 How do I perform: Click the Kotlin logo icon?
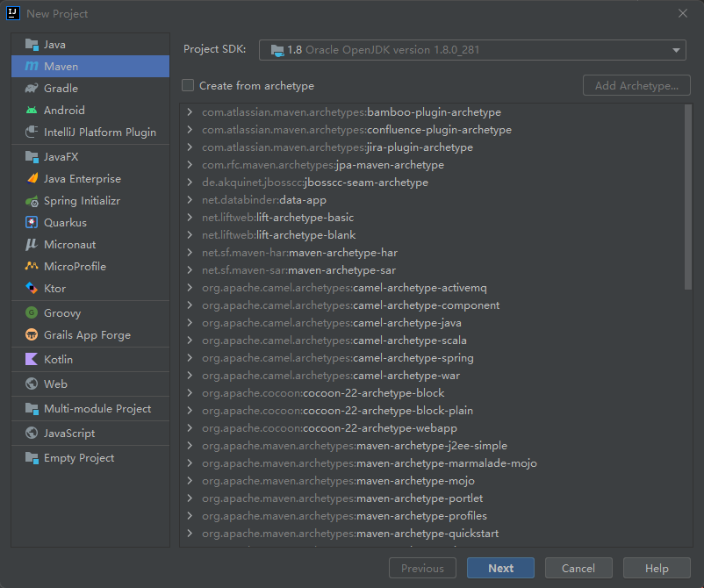click(x=32, y=360)
